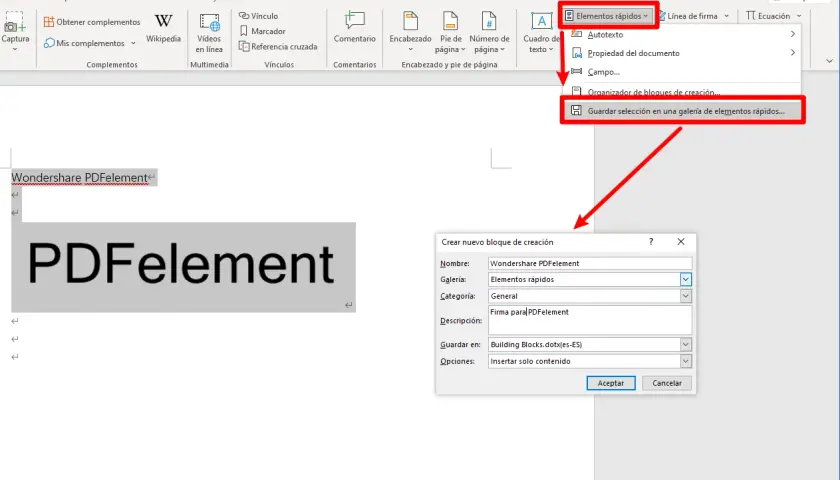
Task: Insert a Referencia cruzada
Action: coord(278,47)
